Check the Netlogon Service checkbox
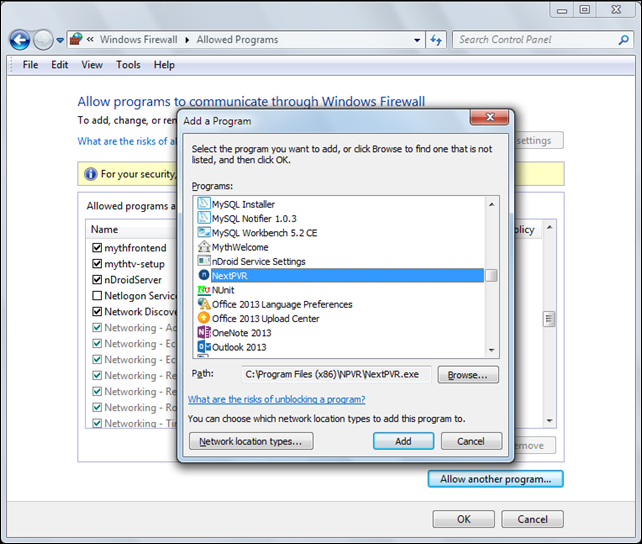 pos(97,295)
